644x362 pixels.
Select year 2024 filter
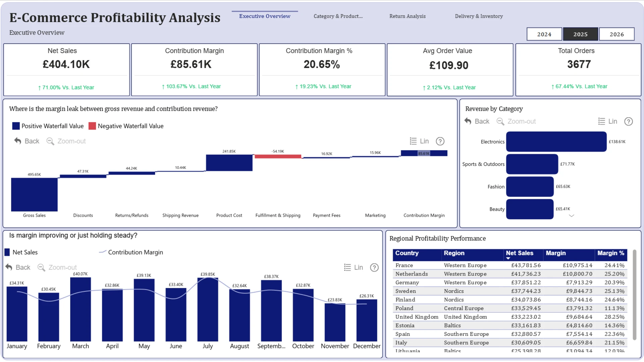(x=544, y=34)
